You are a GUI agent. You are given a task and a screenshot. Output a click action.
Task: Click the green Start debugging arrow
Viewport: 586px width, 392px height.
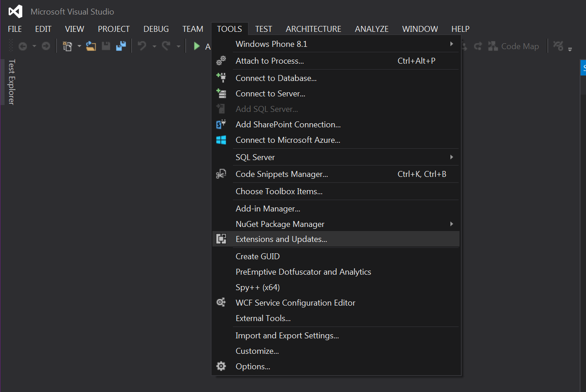197,46
